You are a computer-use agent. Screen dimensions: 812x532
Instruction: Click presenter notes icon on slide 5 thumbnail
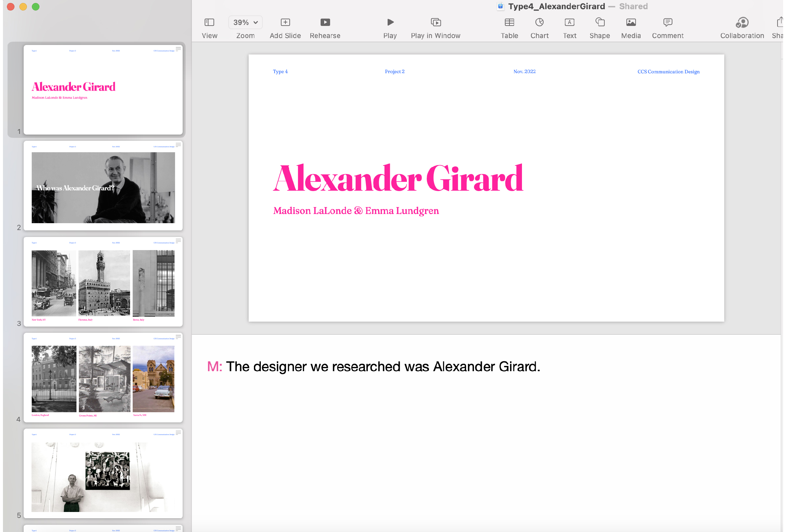[x=178, y=433]
